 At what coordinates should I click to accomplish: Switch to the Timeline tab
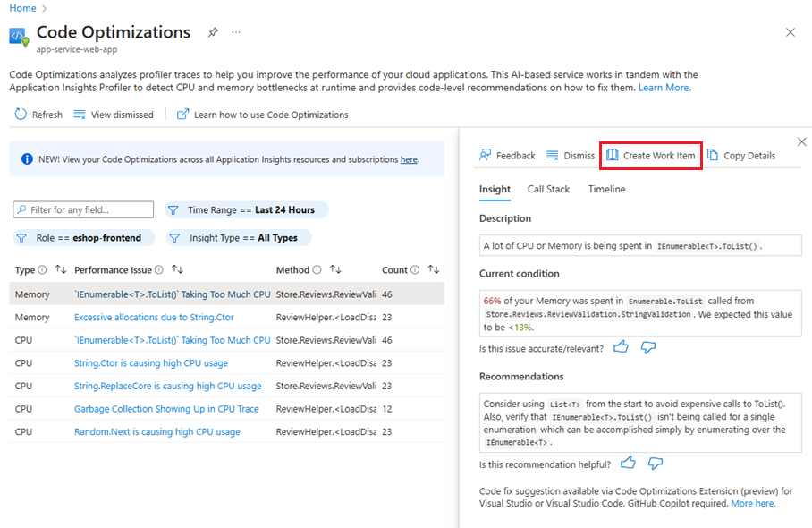coord(606,189)
